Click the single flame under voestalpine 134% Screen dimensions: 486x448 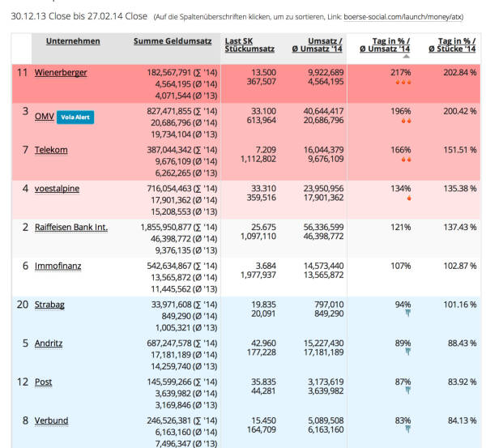coord(409,198)
